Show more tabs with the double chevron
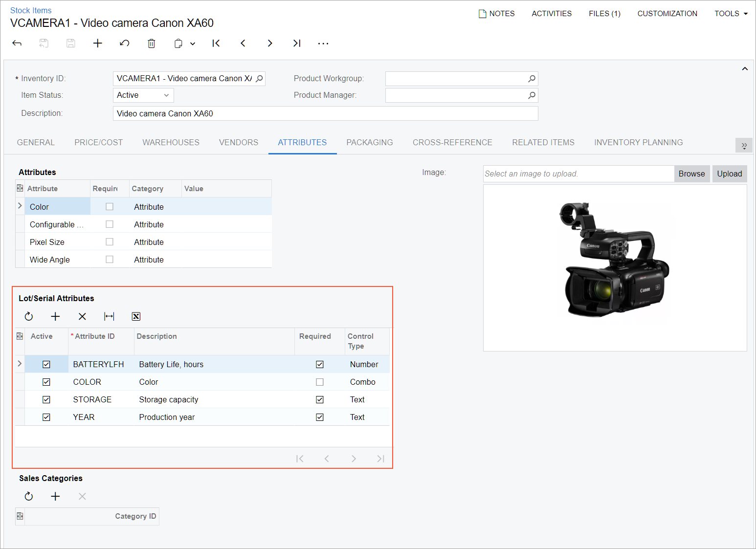Image resolution: width=756 pixels, height=549 pixels. [x=744, y=145]
